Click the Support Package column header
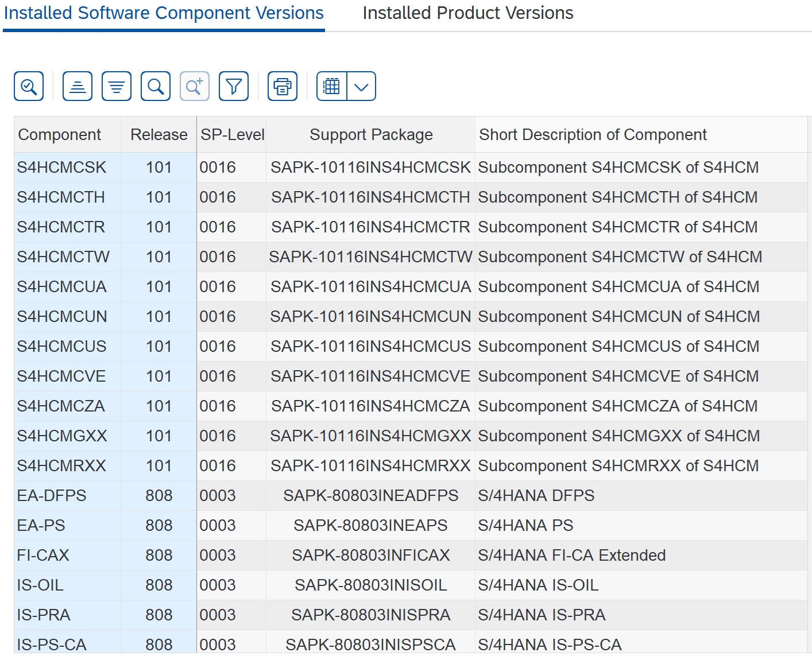 coord(371,134)
